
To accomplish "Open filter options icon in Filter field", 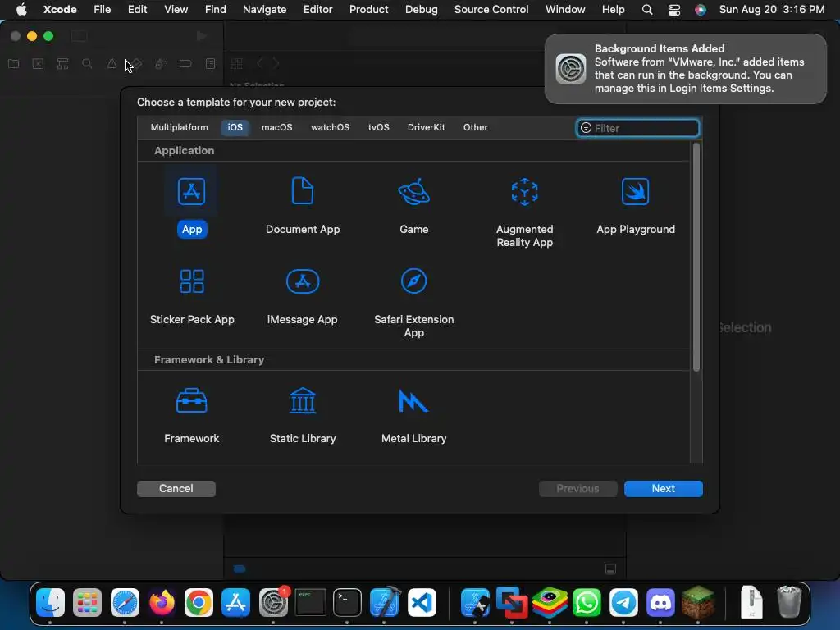I will 586,127.
